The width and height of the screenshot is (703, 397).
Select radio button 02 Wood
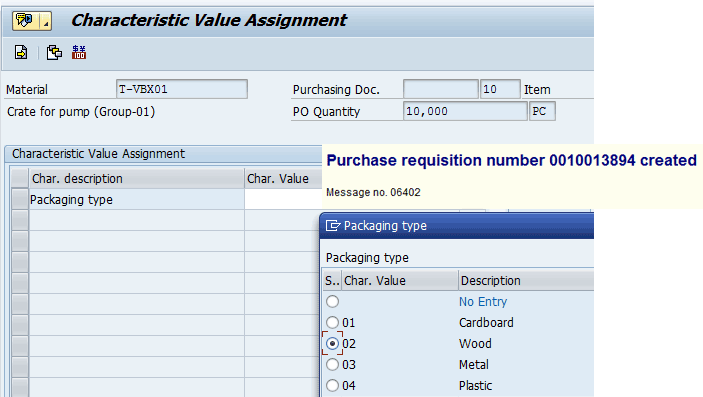[x=332, y=344]
